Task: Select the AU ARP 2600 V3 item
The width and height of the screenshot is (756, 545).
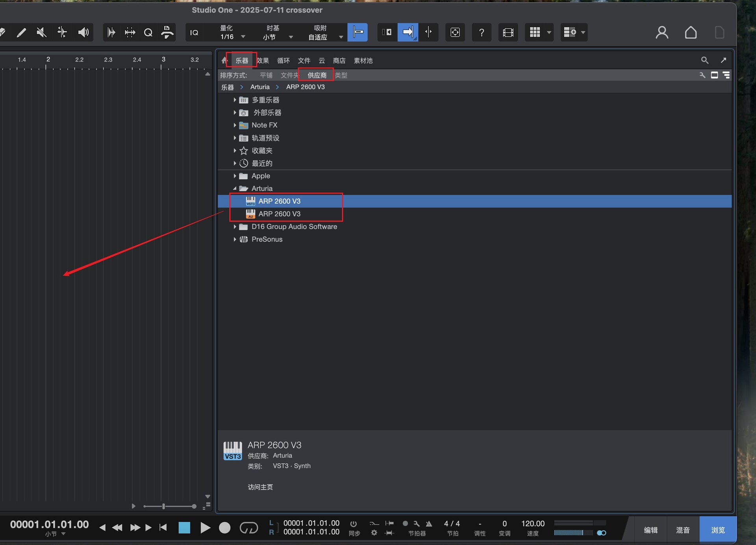Action: [x=474, y=214]
